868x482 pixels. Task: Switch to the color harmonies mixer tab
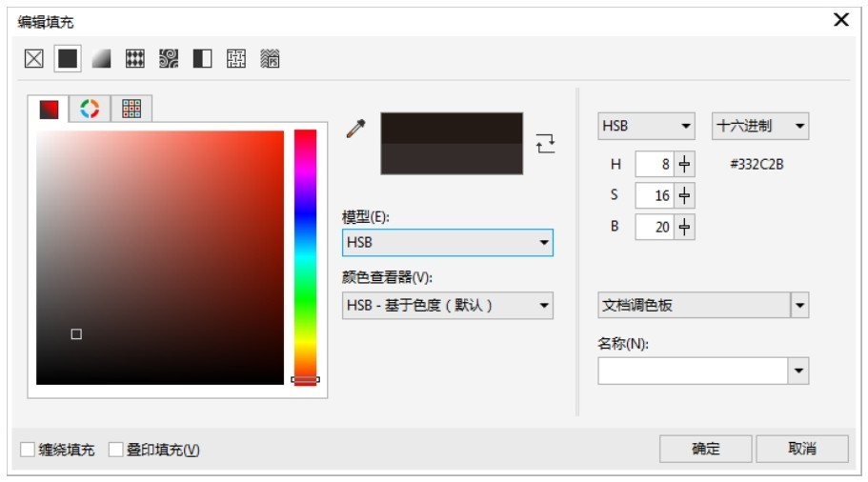(90, 109)
